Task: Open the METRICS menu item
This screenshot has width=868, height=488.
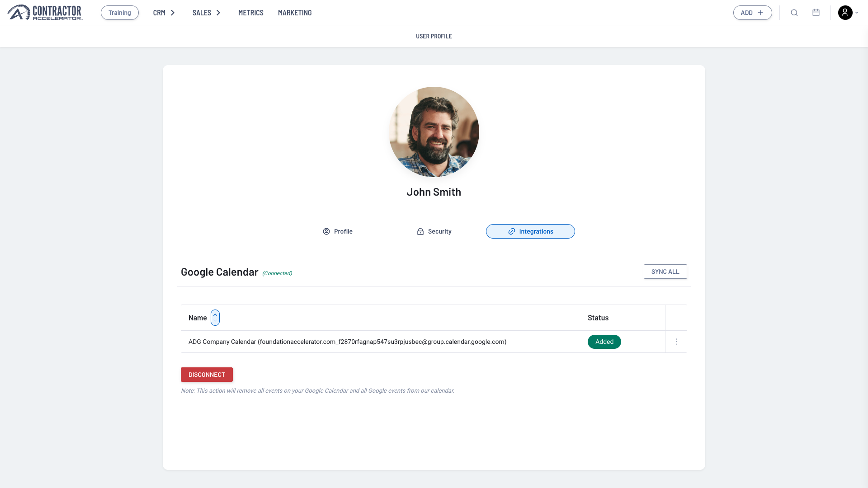Action: 251,13
